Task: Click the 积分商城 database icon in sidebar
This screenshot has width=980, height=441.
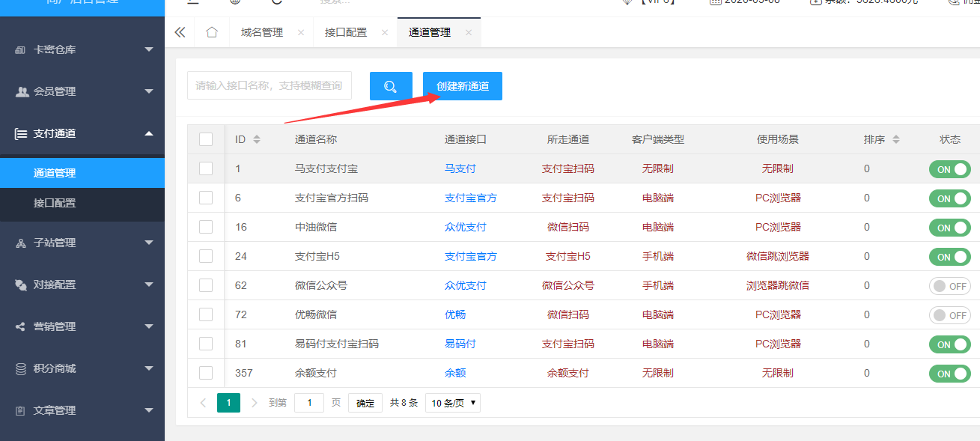Action: tap(21, 368)
